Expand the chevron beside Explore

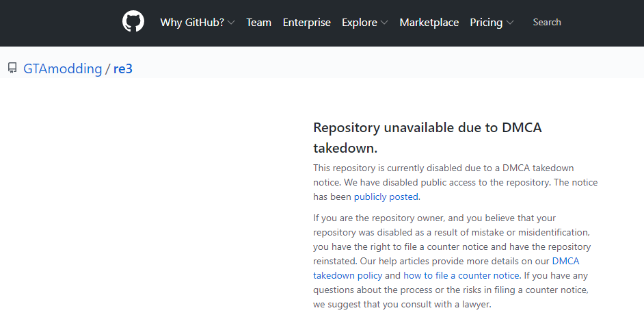pos(384,23)
